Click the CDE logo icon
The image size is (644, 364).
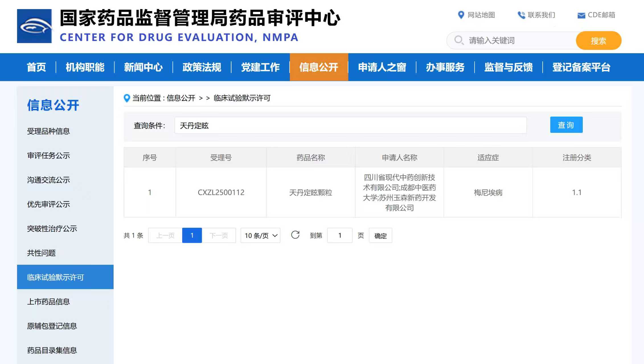[34, 26]
